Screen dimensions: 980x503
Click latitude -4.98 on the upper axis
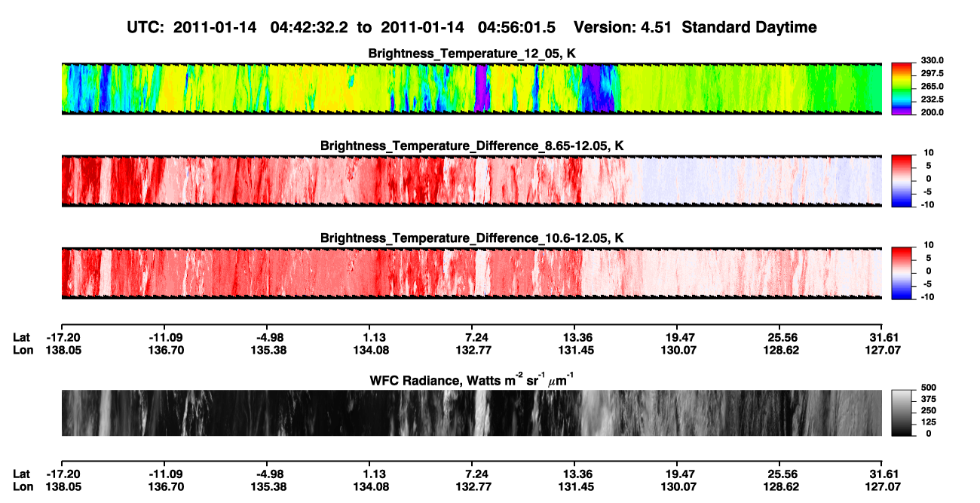coord(267,337)
